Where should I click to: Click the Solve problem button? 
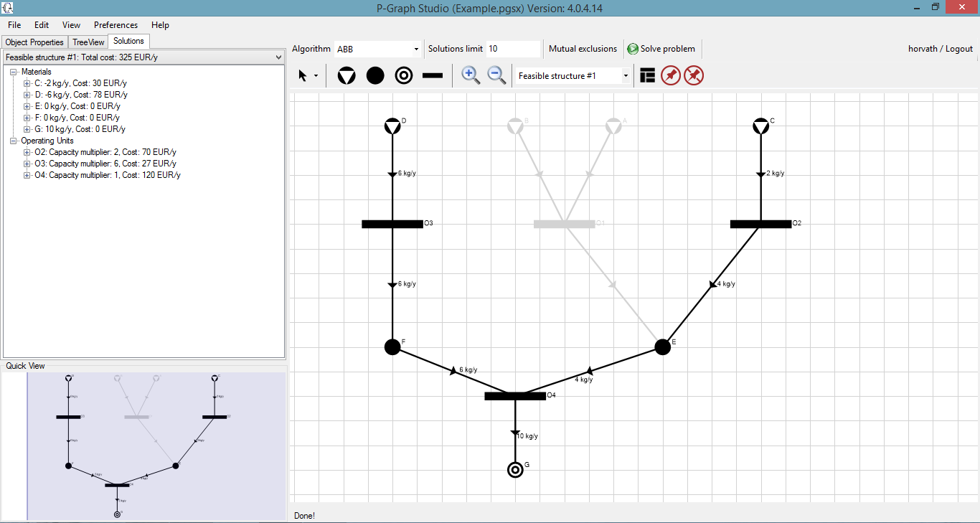coord(661,49)
